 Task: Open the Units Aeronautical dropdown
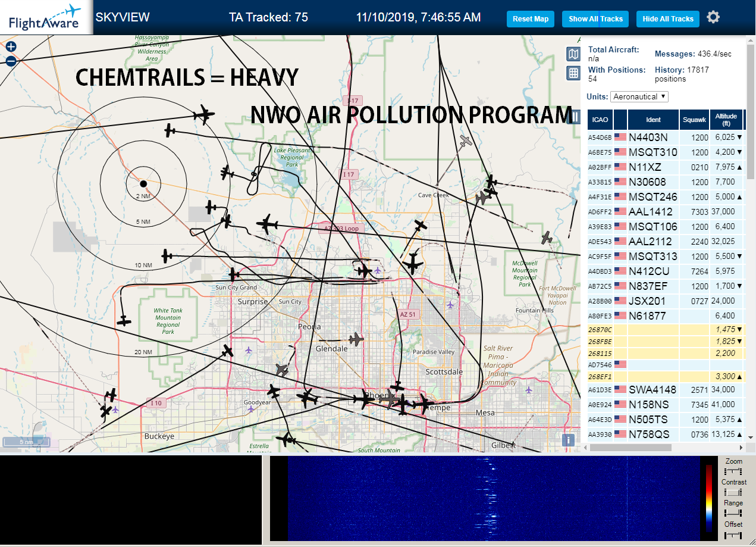click(639, 96)
